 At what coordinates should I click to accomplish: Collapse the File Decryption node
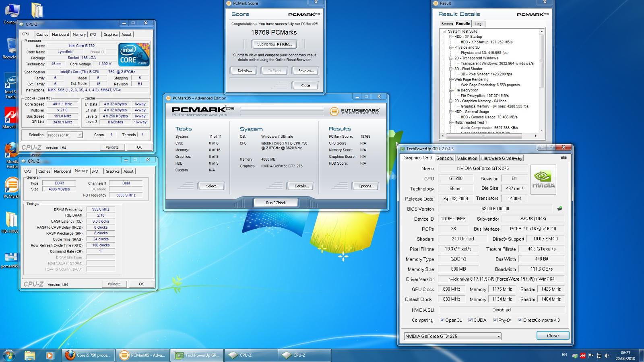click(451, 90)
